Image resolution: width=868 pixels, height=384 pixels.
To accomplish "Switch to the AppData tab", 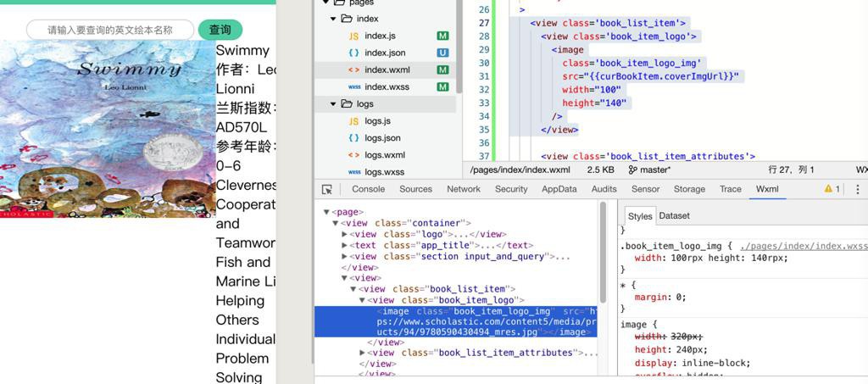I will click(559, 189).
